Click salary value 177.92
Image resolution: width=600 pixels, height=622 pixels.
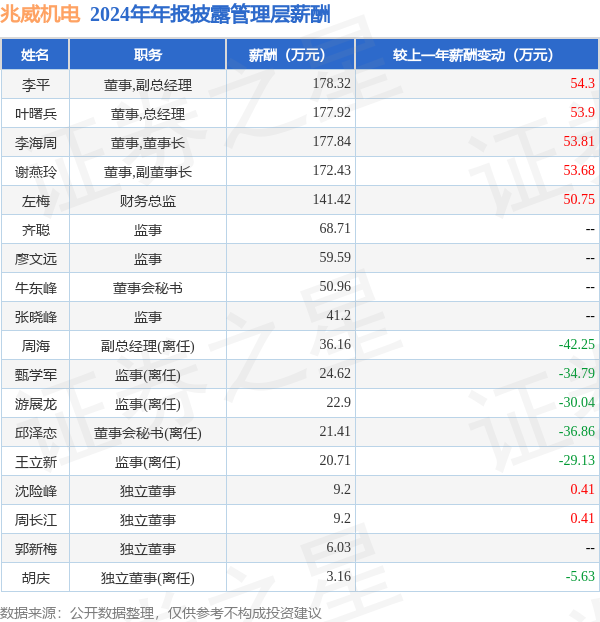pyautogui.click(x=332, y=112)
